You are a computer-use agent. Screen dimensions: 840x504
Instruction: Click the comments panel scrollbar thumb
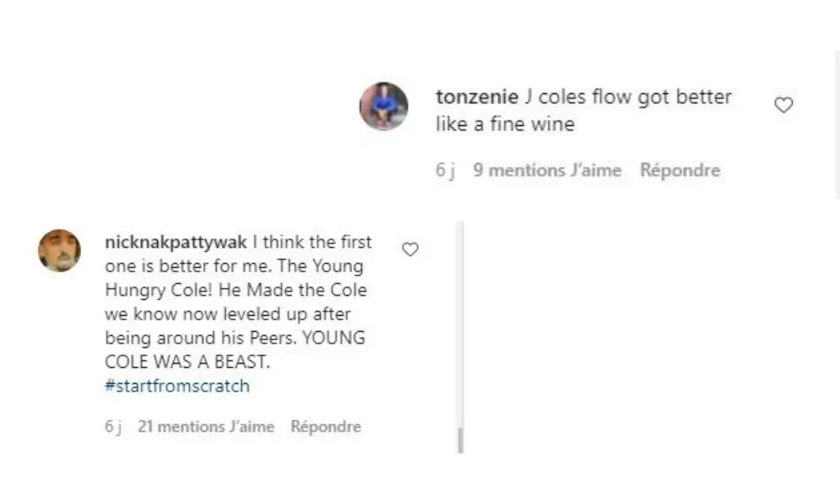pos(460,440)
